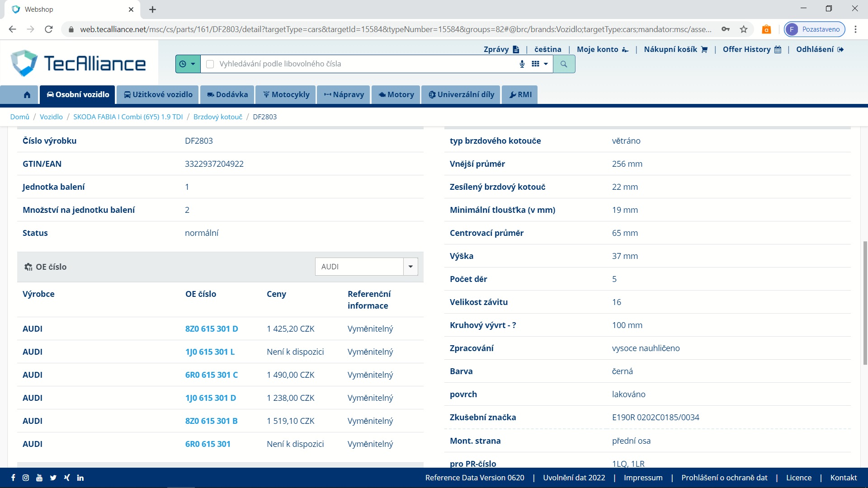Click the home icon tab

click(27, 94)
